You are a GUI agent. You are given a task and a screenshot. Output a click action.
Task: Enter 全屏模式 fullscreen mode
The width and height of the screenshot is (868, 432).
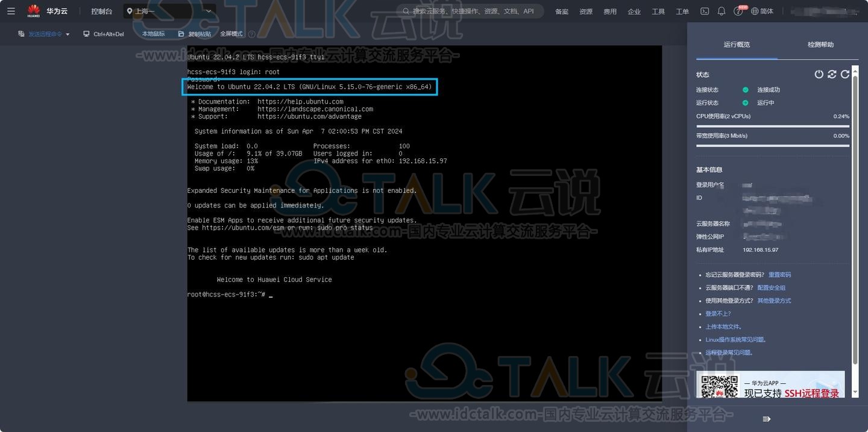[x=231, y=34]
